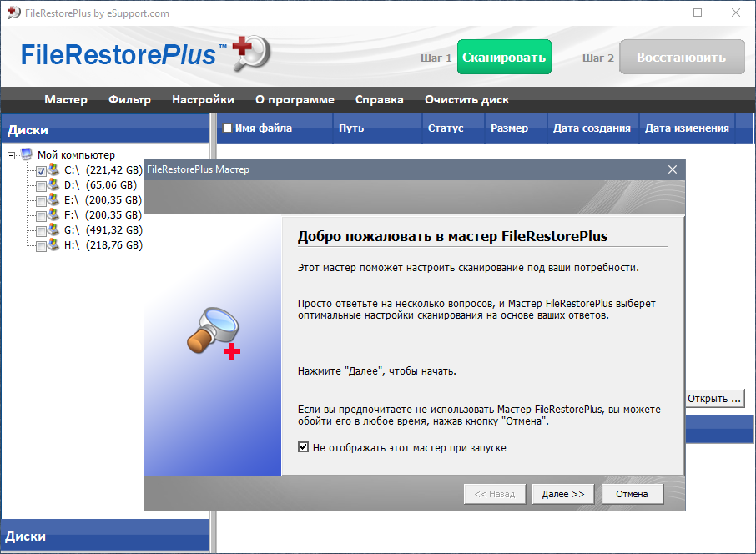Open the Настройки menu
756x554 pixels.
tap(203, 100)
